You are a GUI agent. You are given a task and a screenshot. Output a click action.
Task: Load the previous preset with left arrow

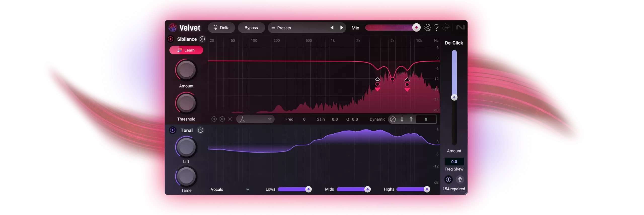coord(332,28)
